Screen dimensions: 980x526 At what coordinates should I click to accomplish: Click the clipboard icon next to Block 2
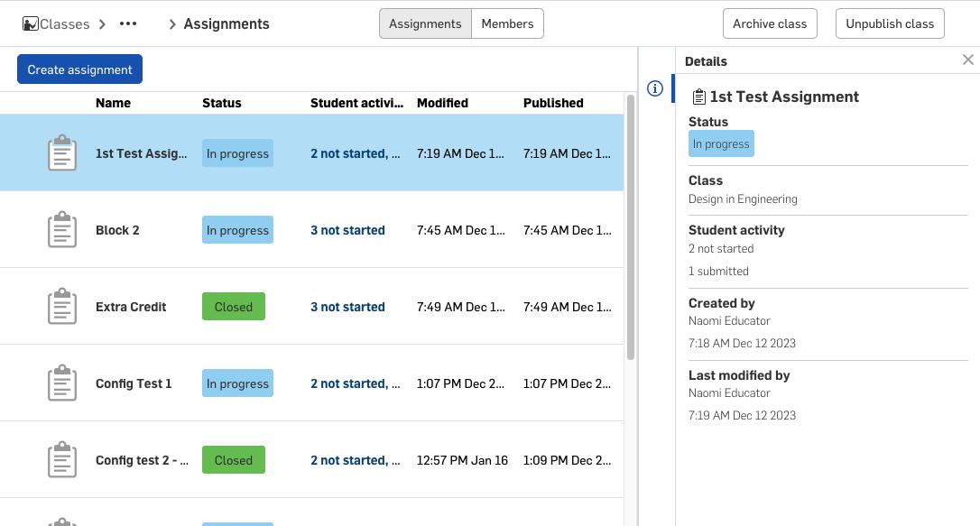pyautogui.click(x=61, y=229)
